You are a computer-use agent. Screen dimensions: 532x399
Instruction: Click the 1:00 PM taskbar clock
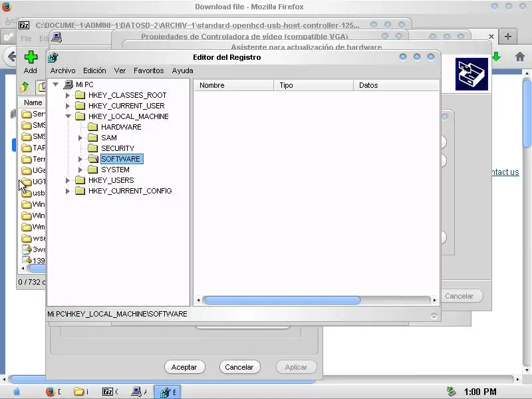(x=480, y=392)
